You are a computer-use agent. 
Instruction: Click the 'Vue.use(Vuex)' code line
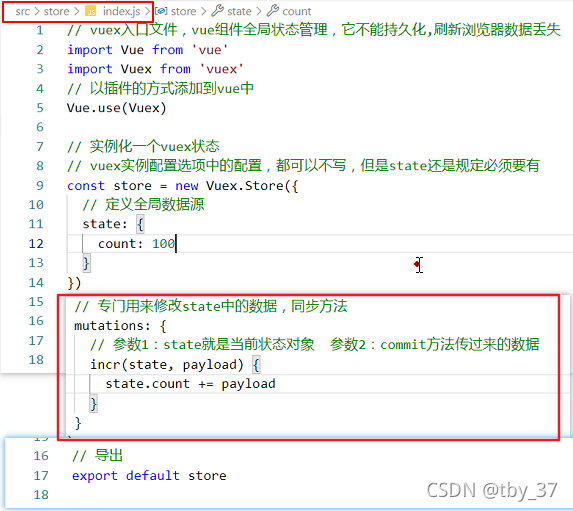pyautogui.click(x=117, y=108)
